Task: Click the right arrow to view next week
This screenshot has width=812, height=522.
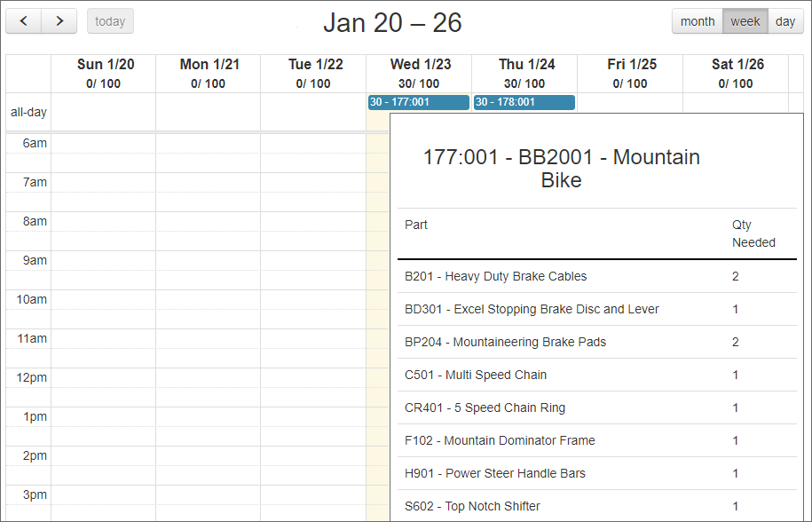Action: coord(59,20)
